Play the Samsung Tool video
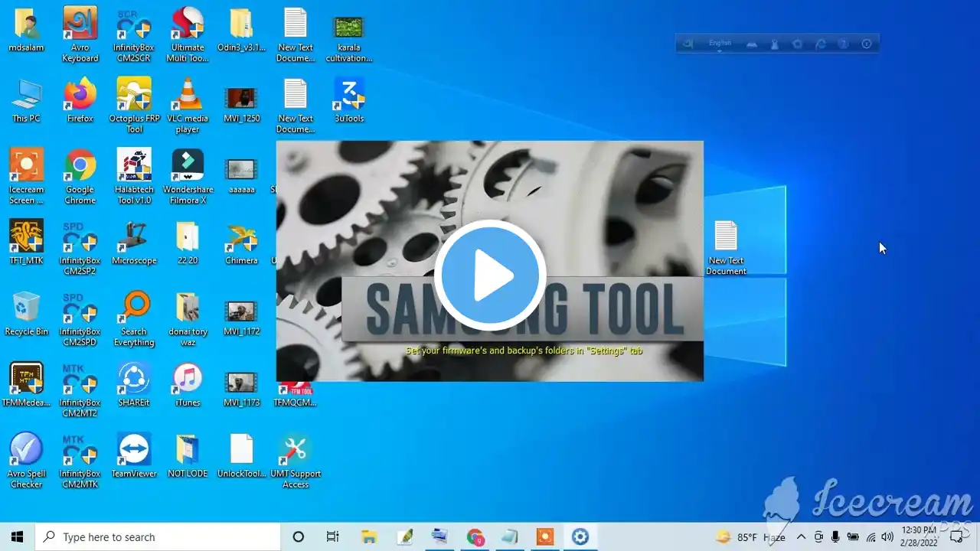Image resolution: width=980 pixels, height=551 pixels. click(x=490, y=275)
